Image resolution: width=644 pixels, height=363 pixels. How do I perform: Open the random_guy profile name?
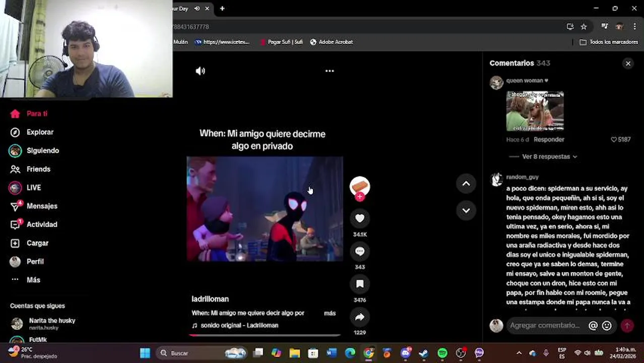pos(522,177)
